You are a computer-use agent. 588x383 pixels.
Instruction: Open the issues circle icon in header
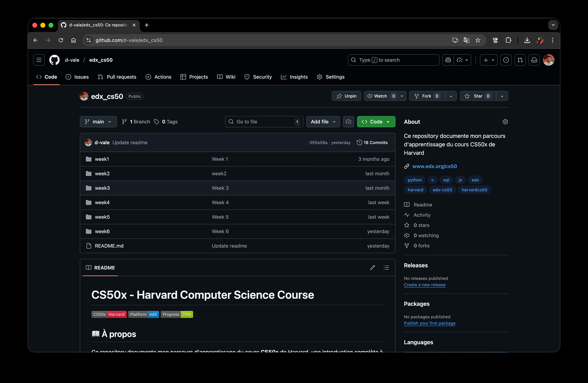click(x=506, y=60)
